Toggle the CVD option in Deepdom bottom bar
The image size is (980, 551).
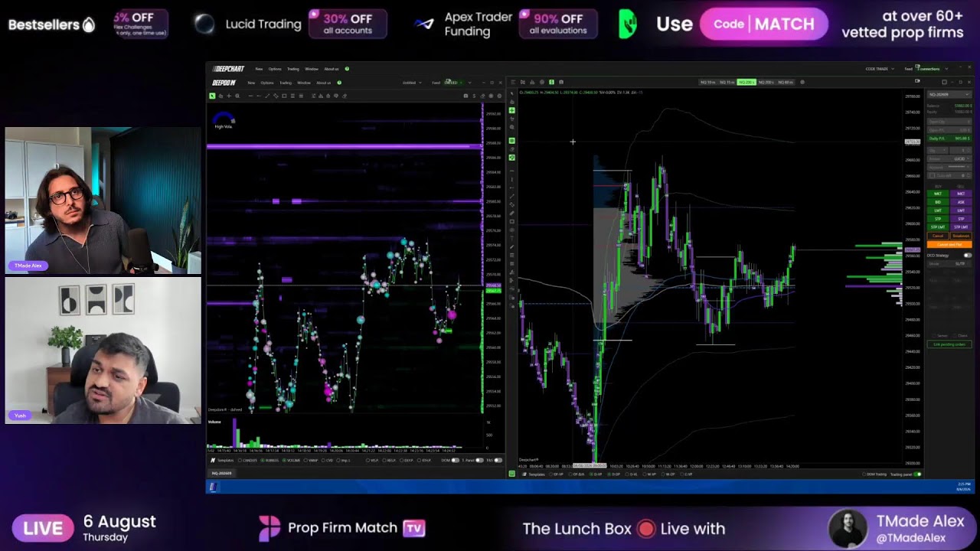[x=328, y=460]
